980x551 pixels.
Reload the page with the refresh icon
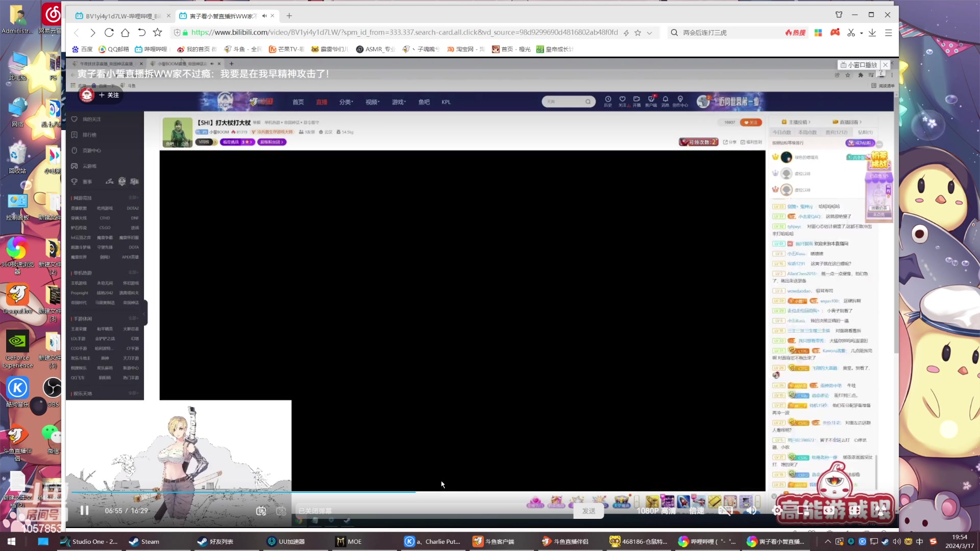tap(109, 33)
